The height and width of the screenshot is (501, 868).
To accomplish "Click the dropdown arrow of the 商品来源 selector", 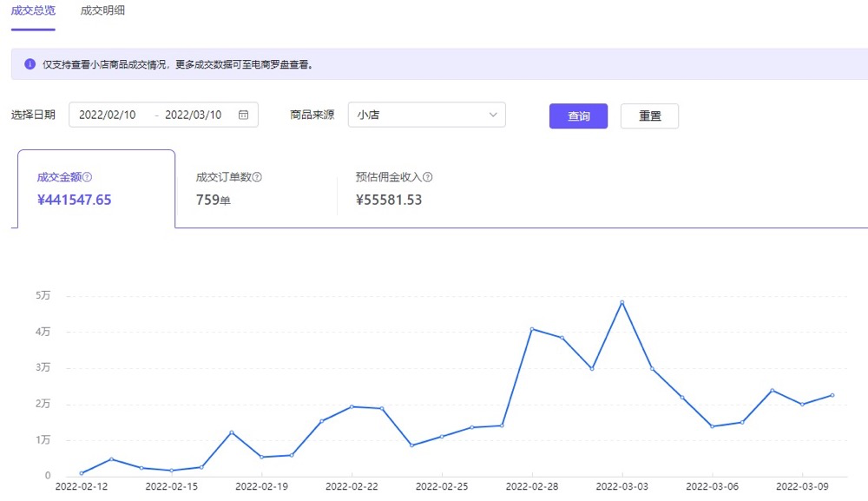I will tap(495, 114).
